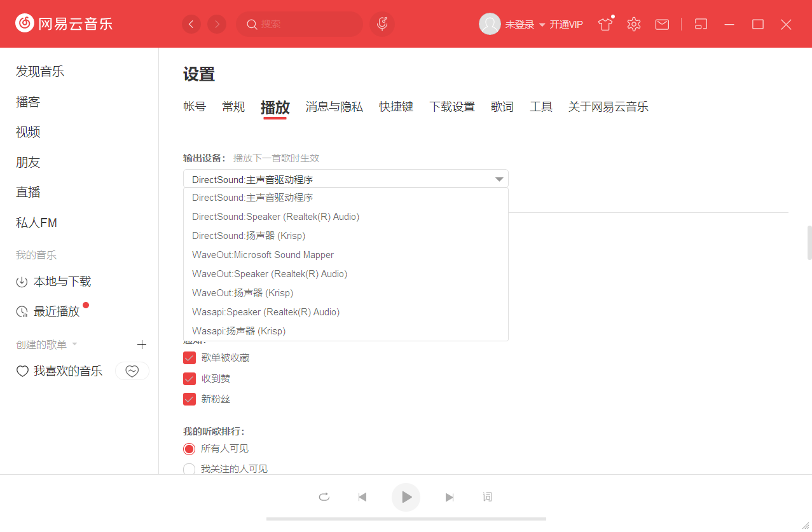Click the download icon beside 本地与下载
Viewport: 812px width, 532px height.
click(x=22, y=282)
